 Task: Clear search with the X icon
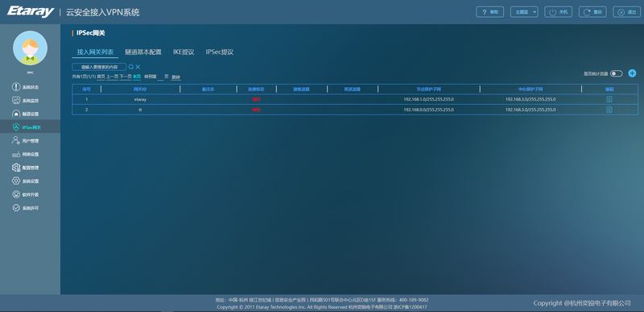[x=138, y=67]
